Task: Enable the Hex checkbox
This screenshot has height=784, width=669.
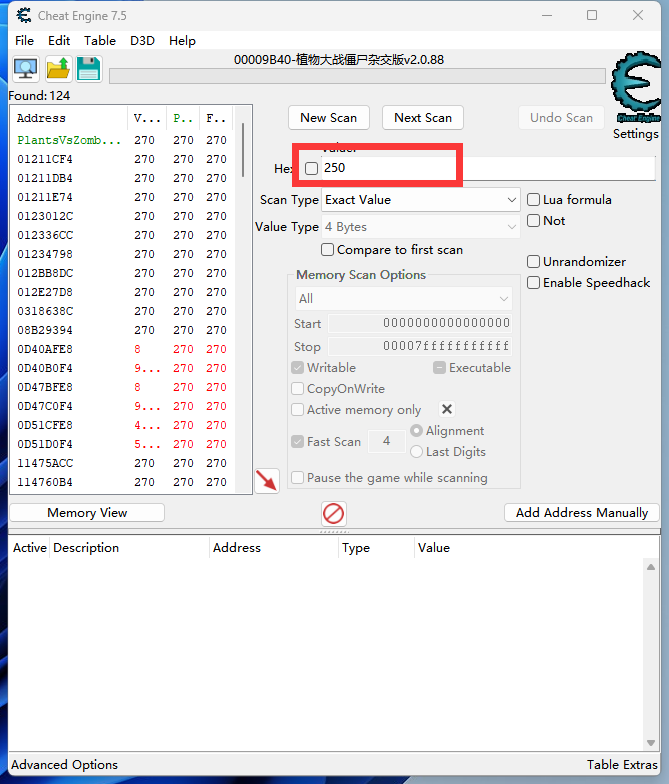Action: point(311,168)
